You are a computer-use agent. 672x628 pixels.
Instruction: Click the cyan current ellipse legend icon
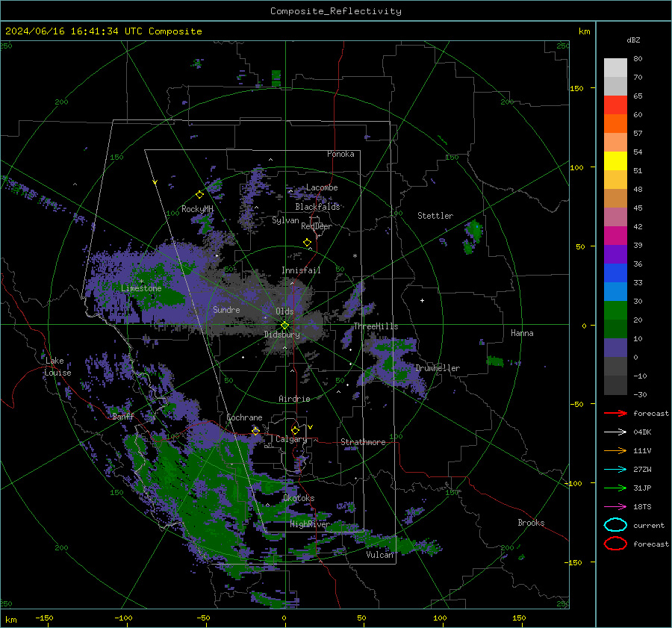click(615, 525)
